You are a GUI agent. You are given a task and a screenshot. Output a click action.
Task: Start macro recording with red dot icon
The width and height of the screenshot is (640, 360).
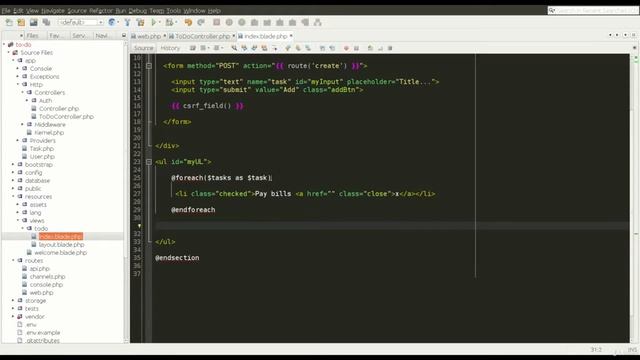pos(346,48)
